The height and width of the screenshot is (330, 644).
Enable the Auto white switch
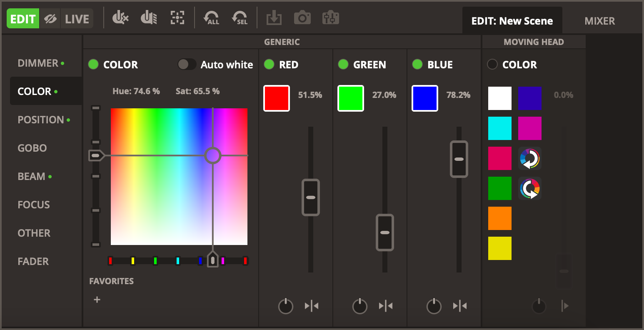pos(187,64)
